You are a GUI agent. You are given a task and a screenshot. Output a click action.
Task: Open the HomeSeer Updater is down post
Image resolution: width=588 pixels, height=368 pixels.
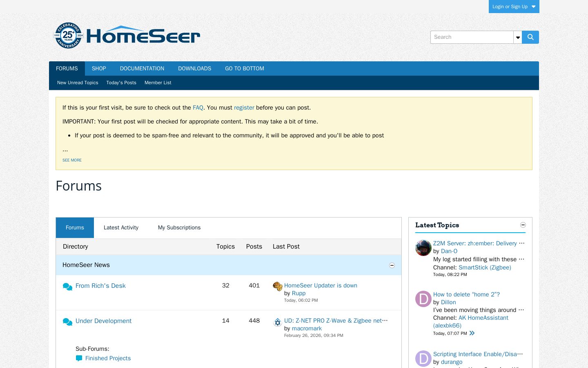pyautogui.click(x=321, y=285)
